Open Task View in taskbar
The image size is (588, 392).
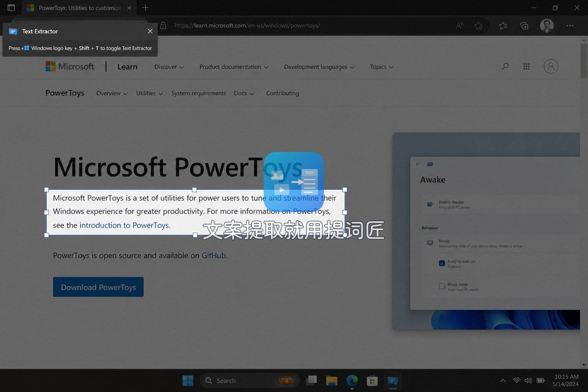[311, 381]
